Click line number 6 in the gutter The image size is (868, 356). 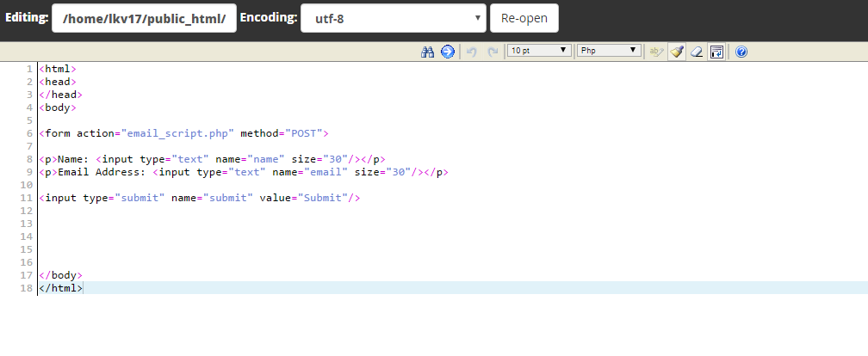tap(29, 133)
